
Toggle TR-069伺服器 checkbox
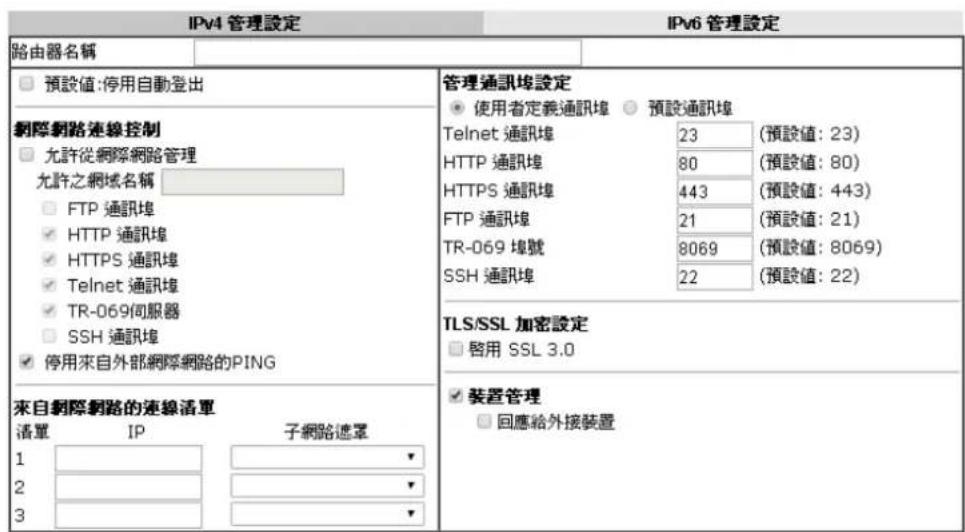[x=52, y=311]
